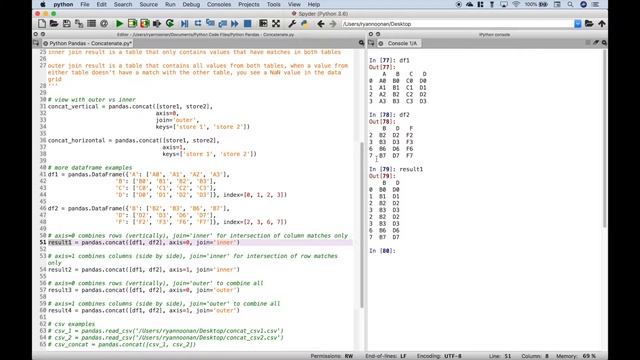Screen dimensions: 640x360
Task: Open the Consoles menu
Action: (219, 4)
